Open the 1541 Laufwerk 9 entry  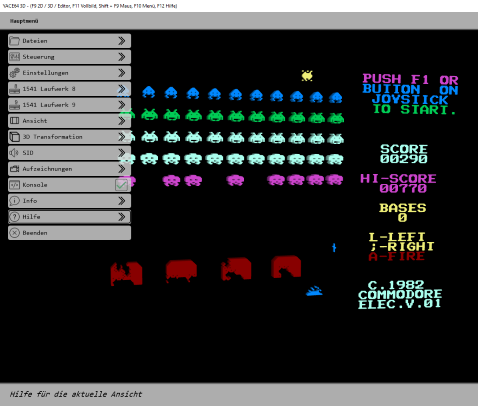click(x=69, y=105)
